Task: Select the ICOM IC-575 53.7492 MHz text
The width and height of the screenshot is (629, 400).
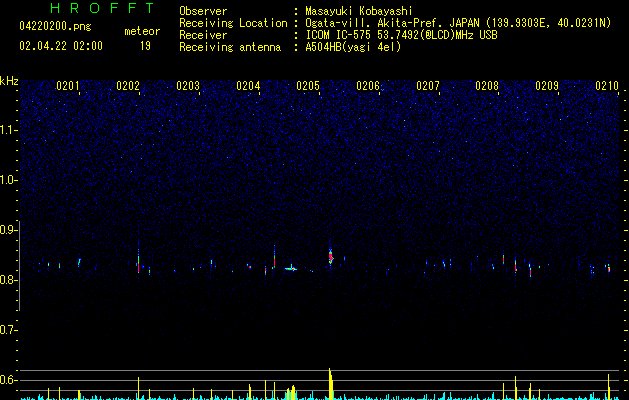Action: pos(401,35)
